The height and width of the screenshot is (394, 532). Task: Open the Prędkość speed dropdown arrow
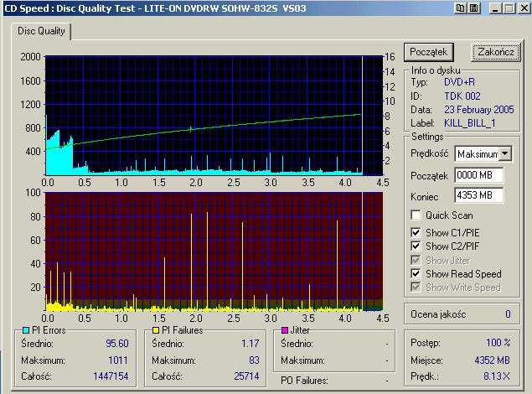[x=505, y=153]
